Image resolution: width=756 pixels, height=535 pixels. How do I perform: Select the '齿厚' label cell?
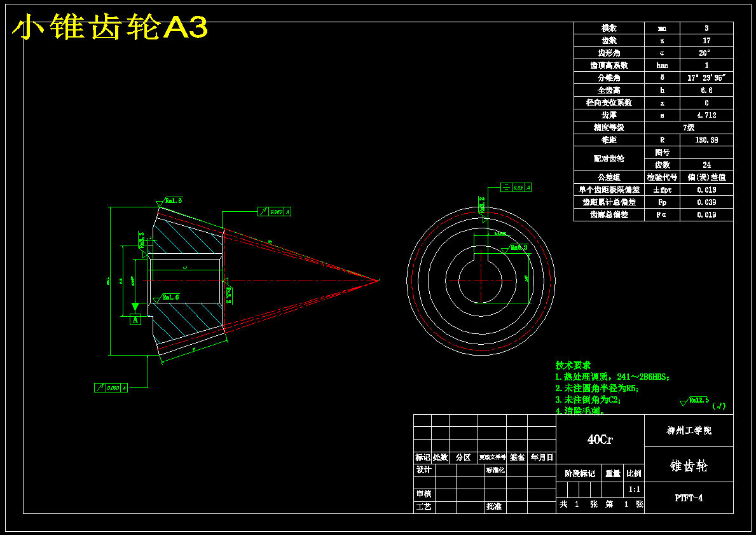coord(609,115)
